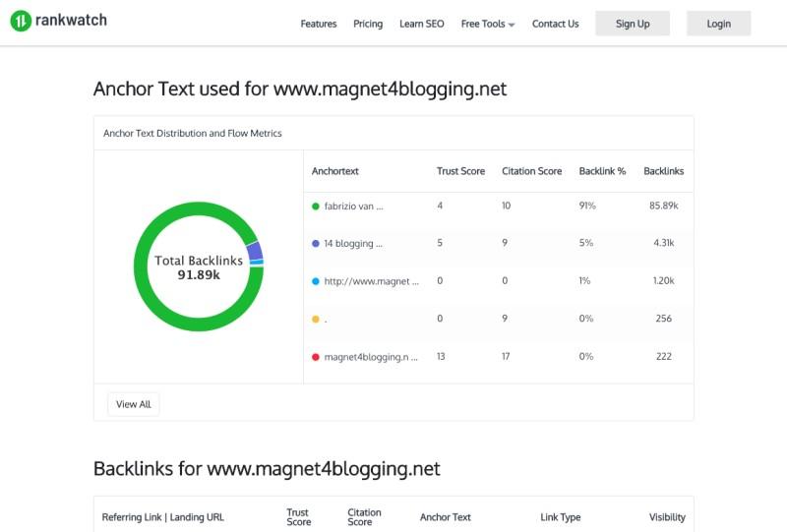Click the Link Type column header
787x532 pixels.
[x=560, y=517]
